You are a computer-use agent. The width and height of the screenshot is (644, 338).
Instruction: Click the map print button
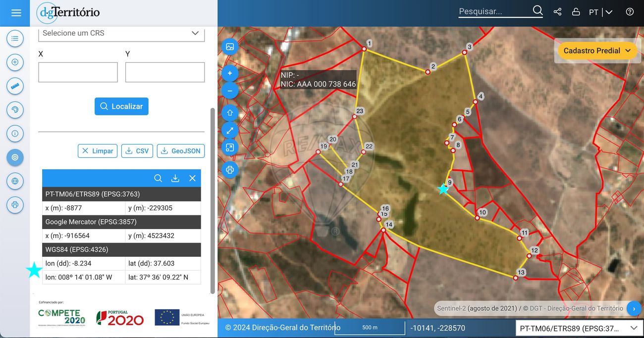230,170
